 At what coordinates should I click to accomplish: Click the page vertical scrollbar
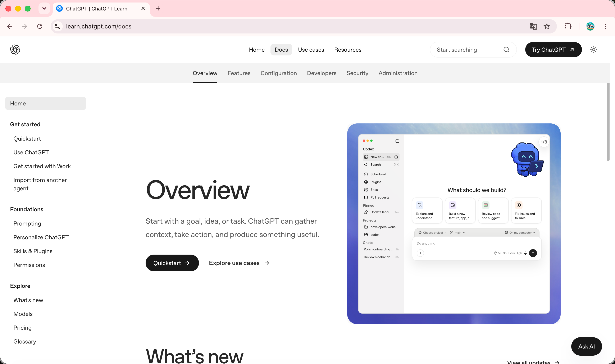pos(608,123)
